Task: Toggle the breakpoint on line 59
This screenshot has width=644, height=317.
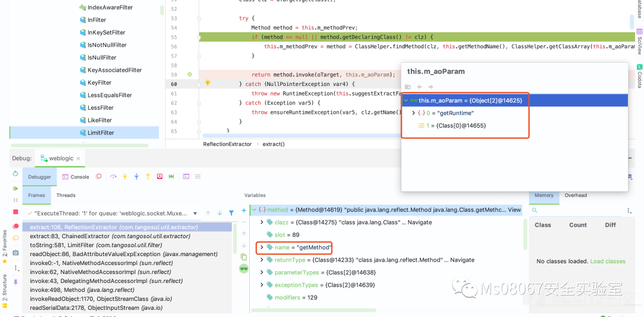Action: 190,75
